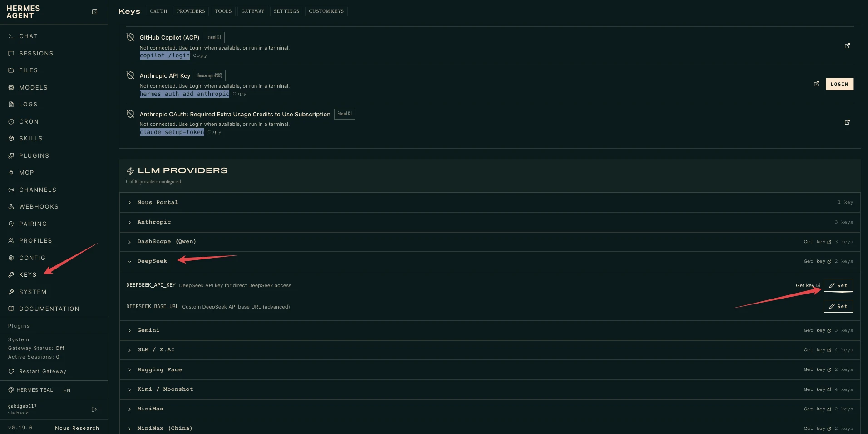Open the Models icon in sidebar
868x434 pixels.
11,88
